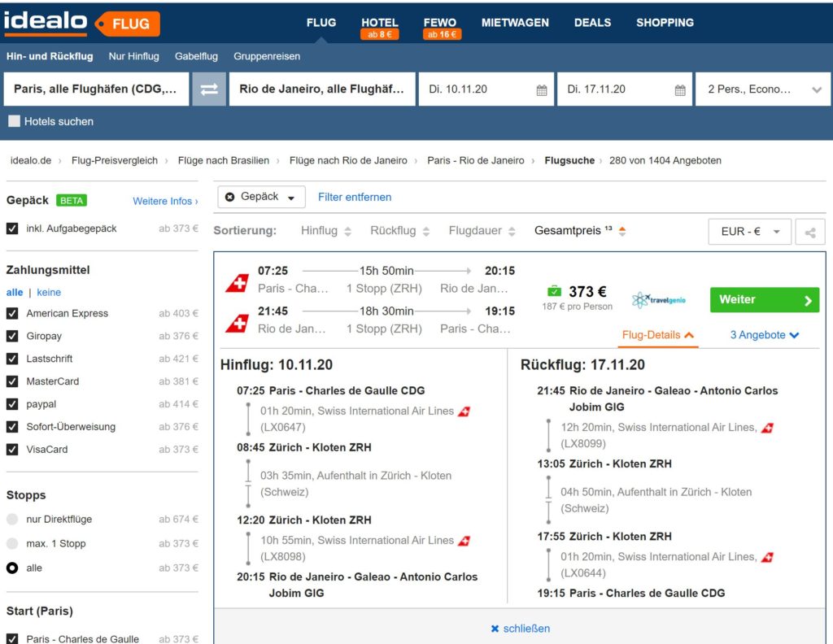Image resolution: width=833 pixels, height=644 pixels.
Task: Click the orange FLUG tag badge
Action: (x=128, y=24)
